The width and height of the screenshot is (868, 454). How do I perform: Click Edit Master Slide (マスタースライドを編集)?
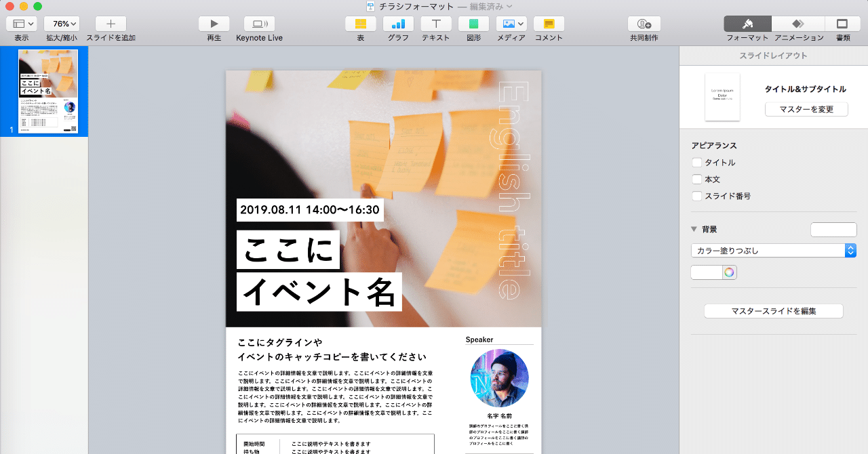coord(774,311)
